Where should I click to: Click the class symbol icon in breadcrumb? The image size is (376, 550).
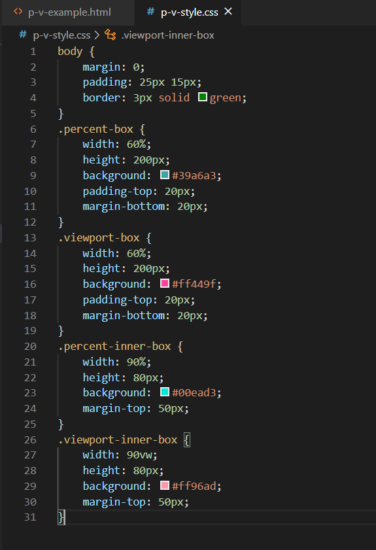[x=110, y=35]
